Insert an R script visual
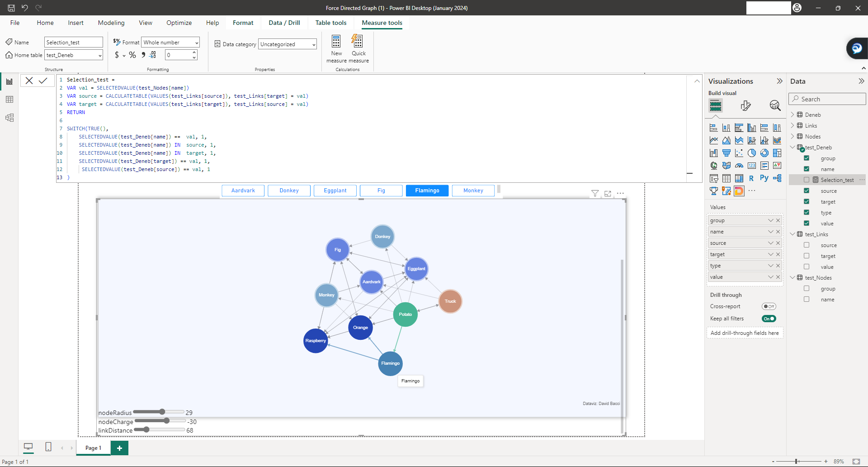The height and width of the screenshot is (467, 868). coord(751,178)
